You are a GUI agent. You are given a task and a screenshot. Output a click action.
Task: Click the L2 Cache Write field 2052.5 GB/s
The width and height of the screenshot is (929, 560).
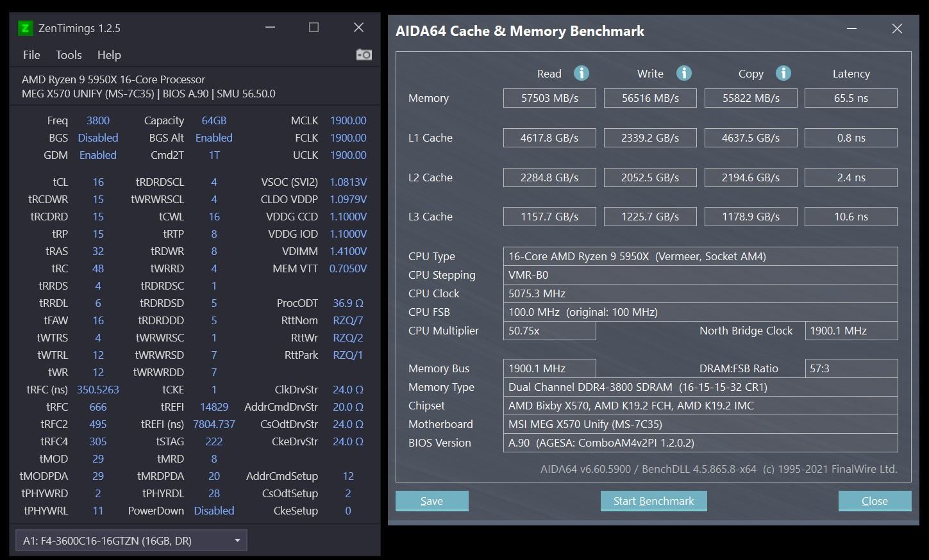[x=650, y=177]
